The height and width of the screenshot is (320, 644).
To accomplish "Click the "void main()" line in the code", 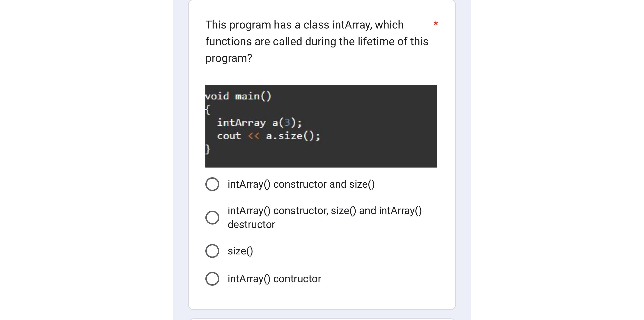I will click(238, 96).
